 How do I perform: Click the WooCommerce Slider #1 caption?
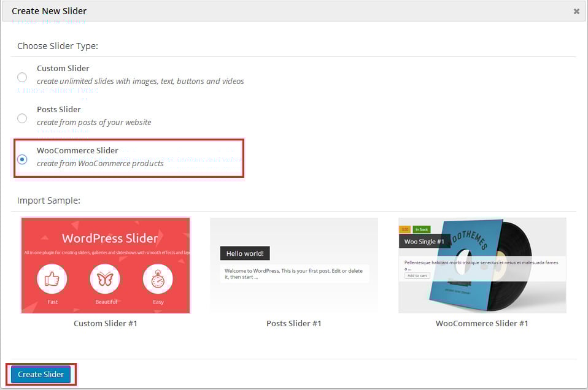(x=482, y=323)
